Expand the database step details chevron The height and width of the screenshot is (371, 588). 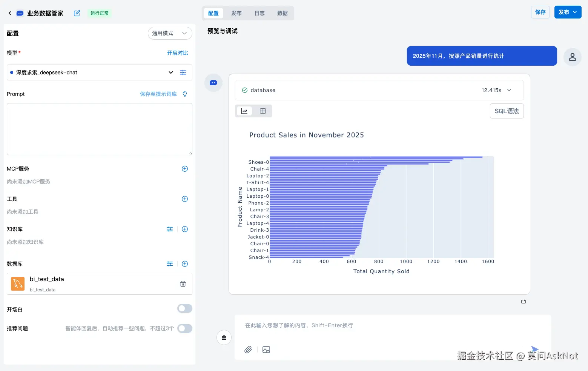(x=509, y=90)
